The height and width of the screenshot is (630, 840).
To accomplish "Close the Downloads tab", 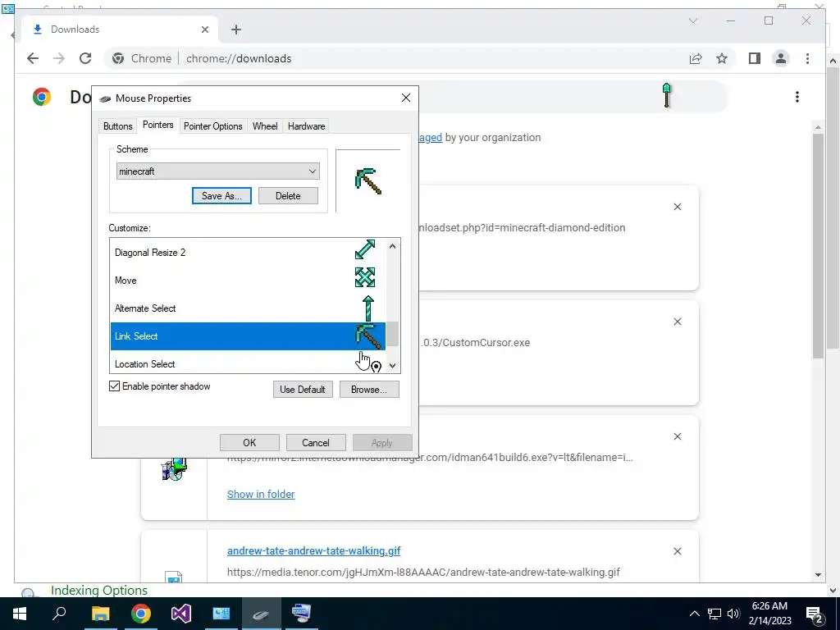I will click(204, 30).
